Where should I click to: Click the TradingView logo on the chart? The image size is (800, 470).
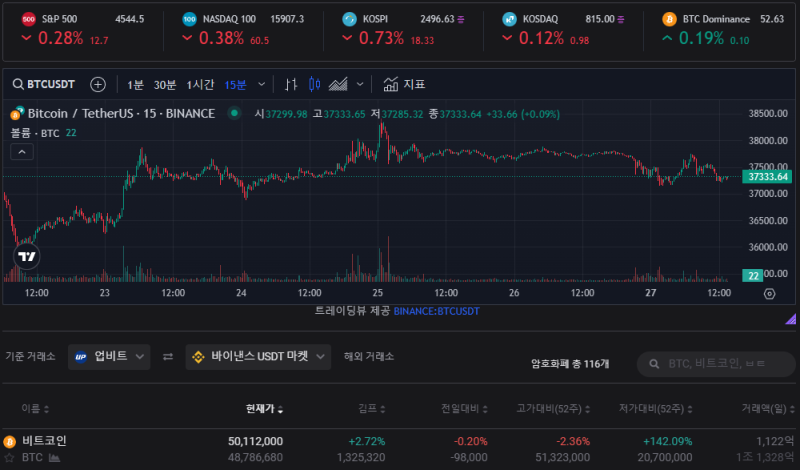(x=27, y=256)
